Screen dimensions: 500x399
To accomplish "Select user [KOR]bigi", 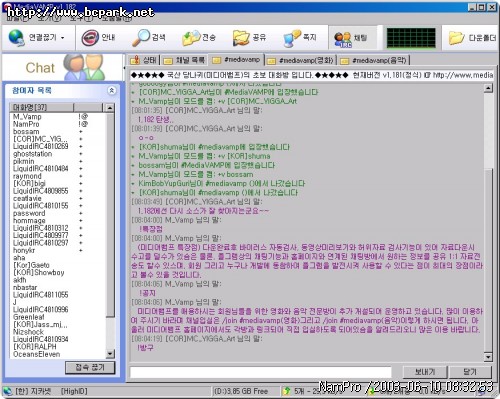I will [29, 183].
